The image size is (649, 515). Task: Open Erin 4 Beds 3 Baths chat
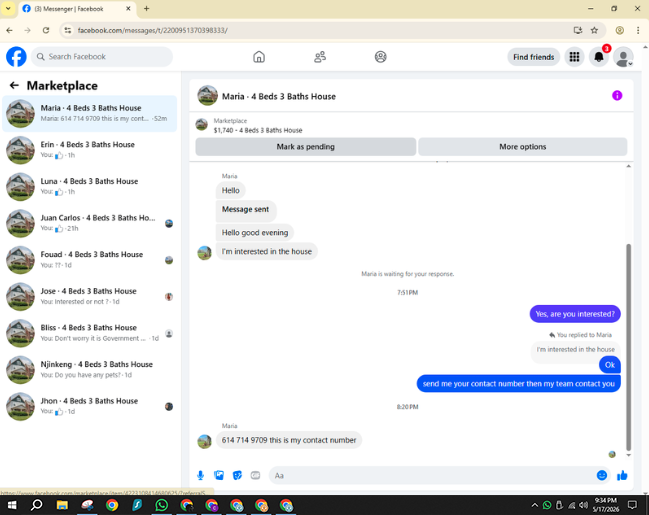pos(89,150)
